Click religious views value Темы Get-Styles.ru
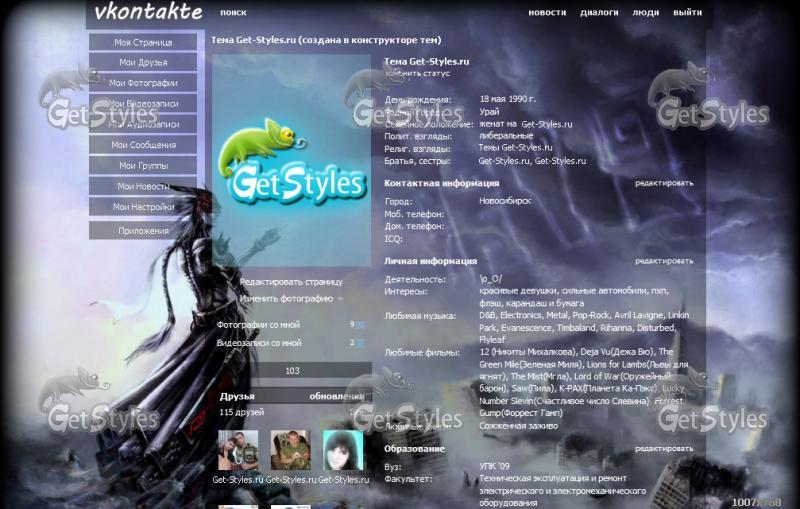This screenshot has width=800, height=509. click(515, 148)
